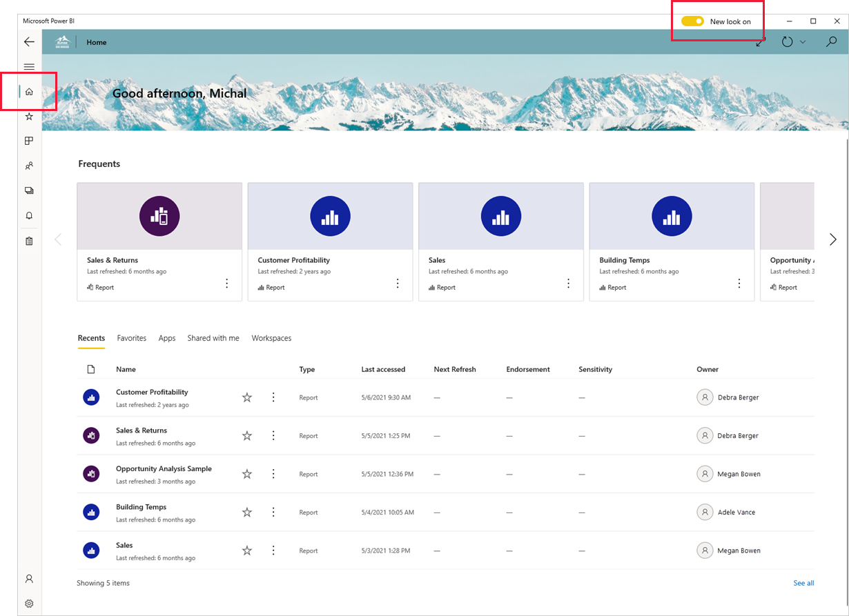This screenshot has width=849, height=616.
Task: Open Workspaces icon in left sidebar
Action: [29, 191]
